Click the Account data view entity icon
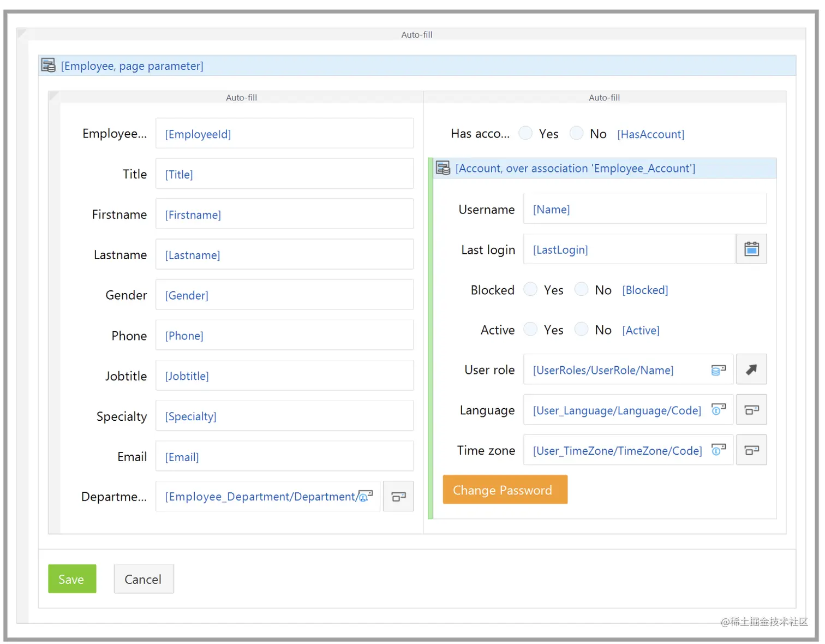This screenshot has width=825, height=644. click(x=443, y=168)
